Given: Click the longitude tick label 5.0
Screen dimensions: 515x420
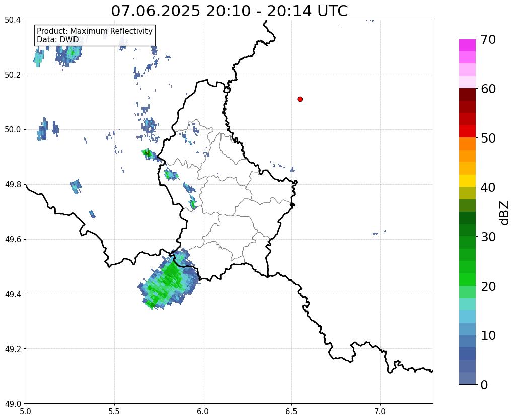Looking at the screenshot, I should point(26,412).
